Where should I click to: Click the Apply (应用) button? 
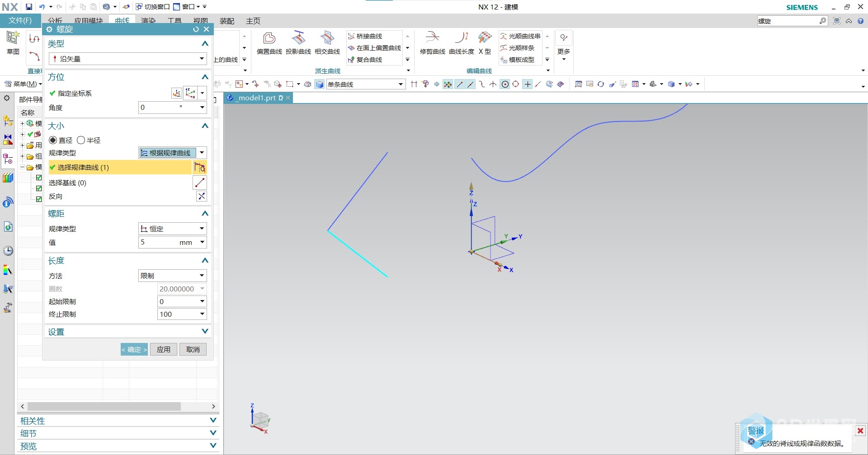tap(164, 349)
